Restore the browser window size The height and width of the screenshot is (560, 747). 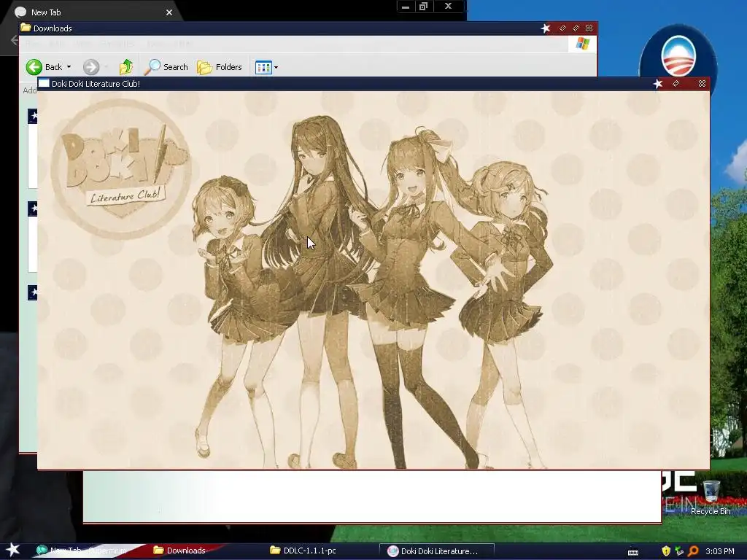click(424, 6)
